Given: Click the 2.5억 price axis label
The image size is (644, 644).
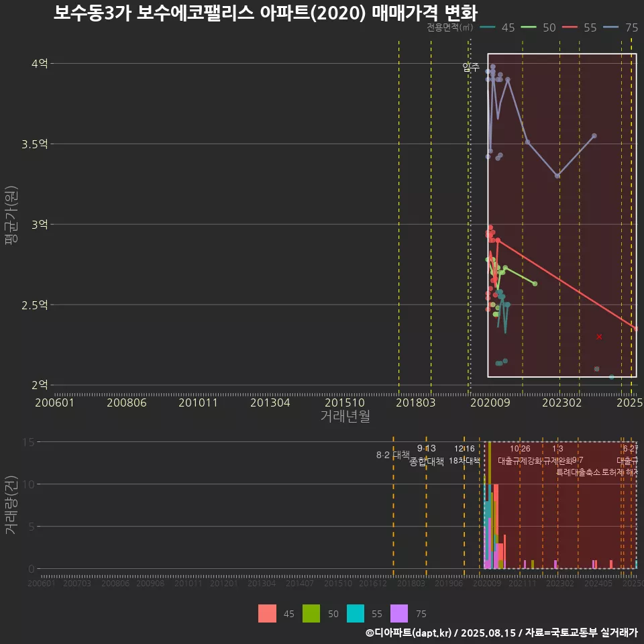Looking at the screenshot, I should (x=35, y=305).
